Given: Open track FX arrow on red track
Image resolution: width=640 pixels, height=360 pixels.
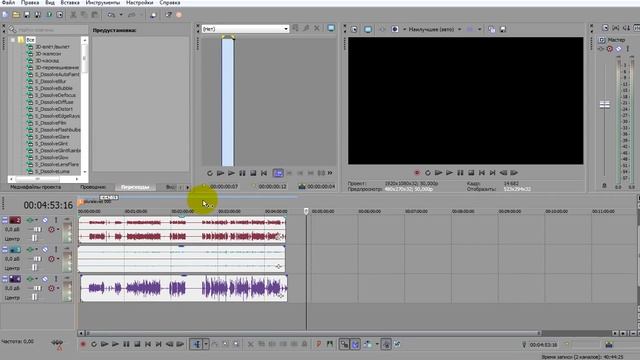Looking at the screenshot, I should (x=36, y=220).
